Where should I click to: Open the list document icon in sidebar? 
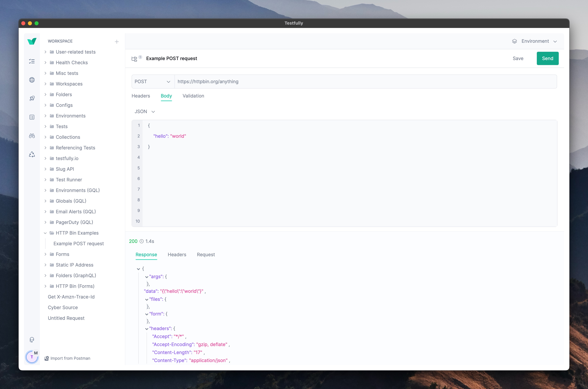click(x=32, y=117)
